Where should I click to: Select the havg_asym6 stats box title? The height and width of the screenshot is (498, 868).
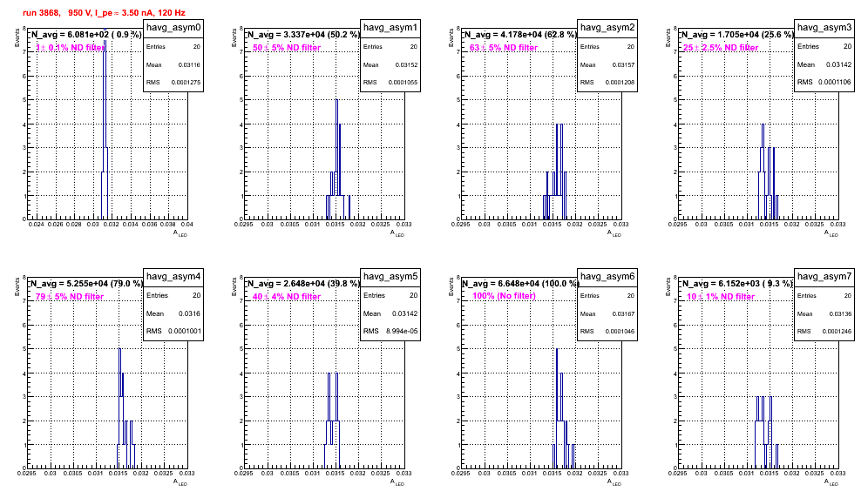click(607, 277)
